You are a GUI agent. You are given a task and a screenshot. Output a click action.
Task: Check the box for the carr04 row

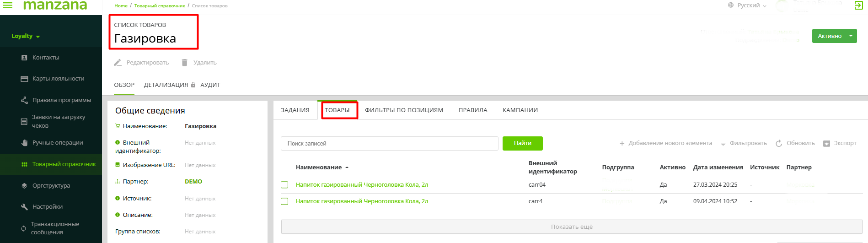pos(284,185)
